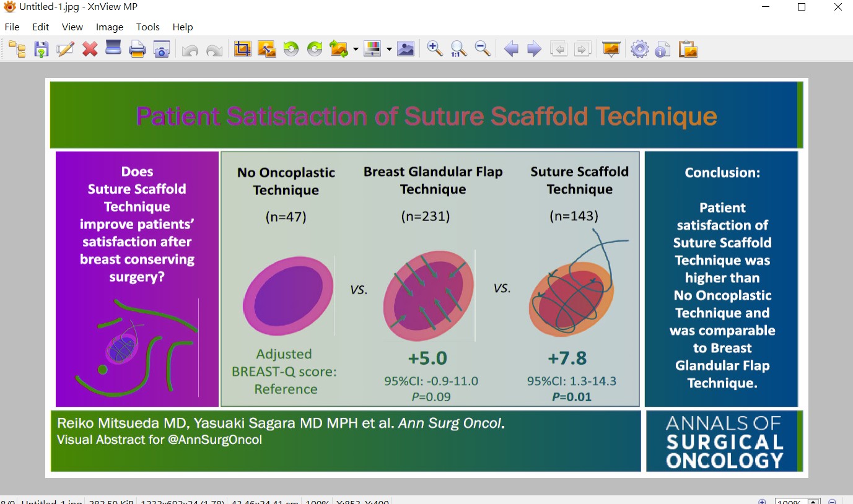
Task: Open Settings with the gear icon
Action: click(x=639, y=49)
